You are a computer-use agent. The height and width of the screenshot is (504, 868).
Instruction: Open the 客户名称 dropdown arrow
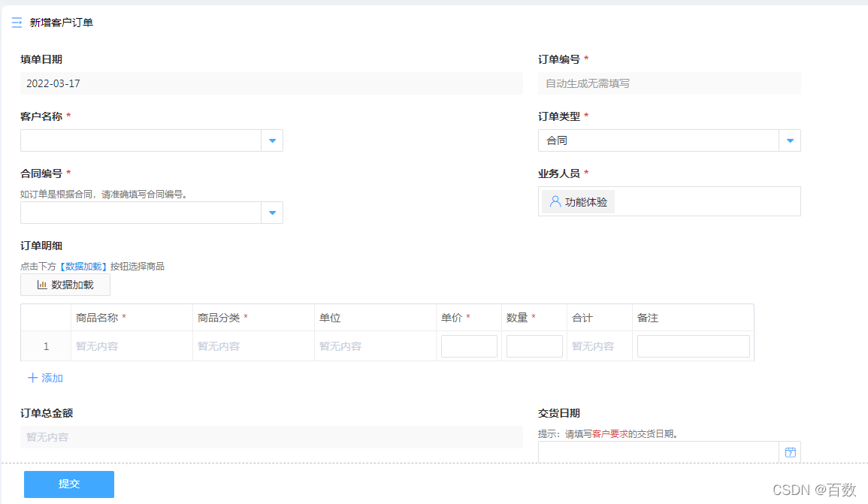pos(272,140)
